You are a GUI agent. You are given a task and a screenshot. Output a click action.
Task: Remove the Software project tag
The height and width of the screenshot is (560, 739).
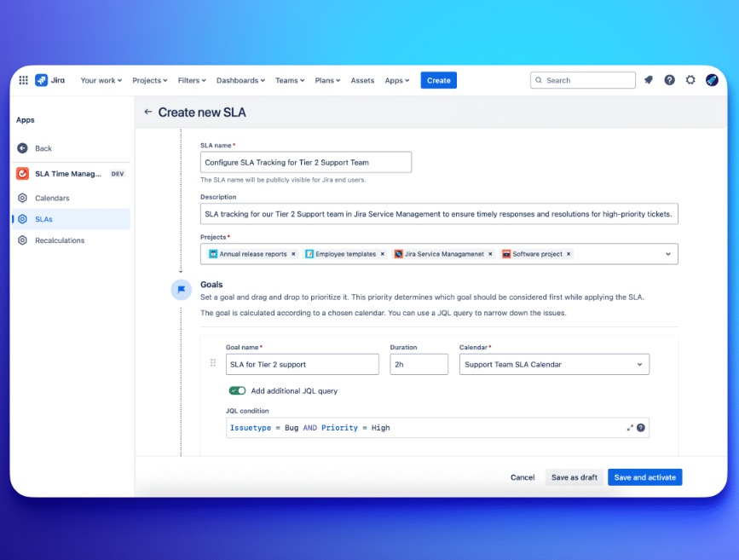click(568, 253)
